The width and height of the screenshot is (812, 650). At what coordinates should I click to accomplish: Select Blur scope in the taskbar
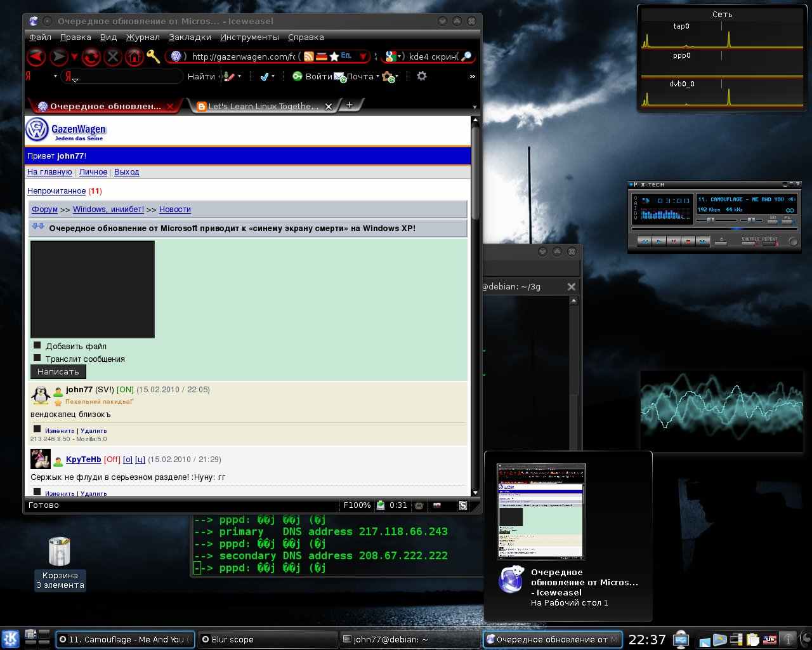click(267, 639)
